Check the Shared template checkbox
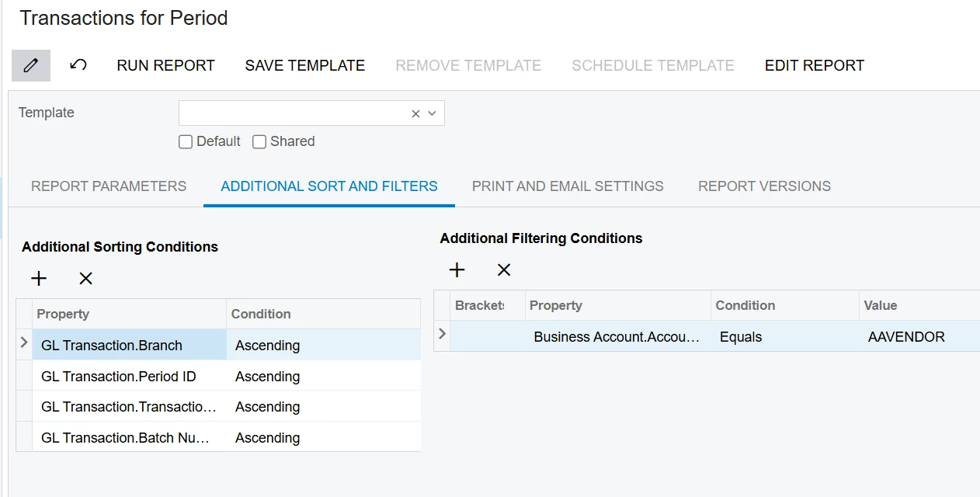Viewport: 980px width, 497px height. 259,141
